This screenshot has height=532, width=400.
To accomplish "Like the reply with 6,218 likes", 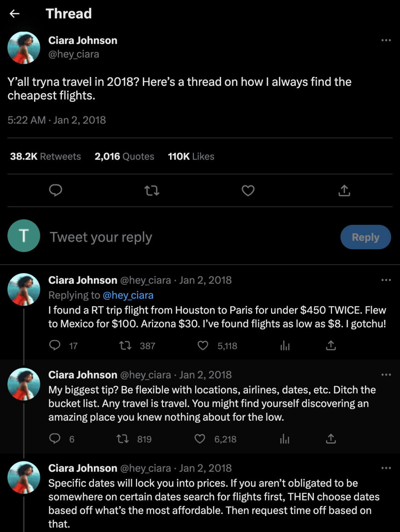I will point(199,439).
